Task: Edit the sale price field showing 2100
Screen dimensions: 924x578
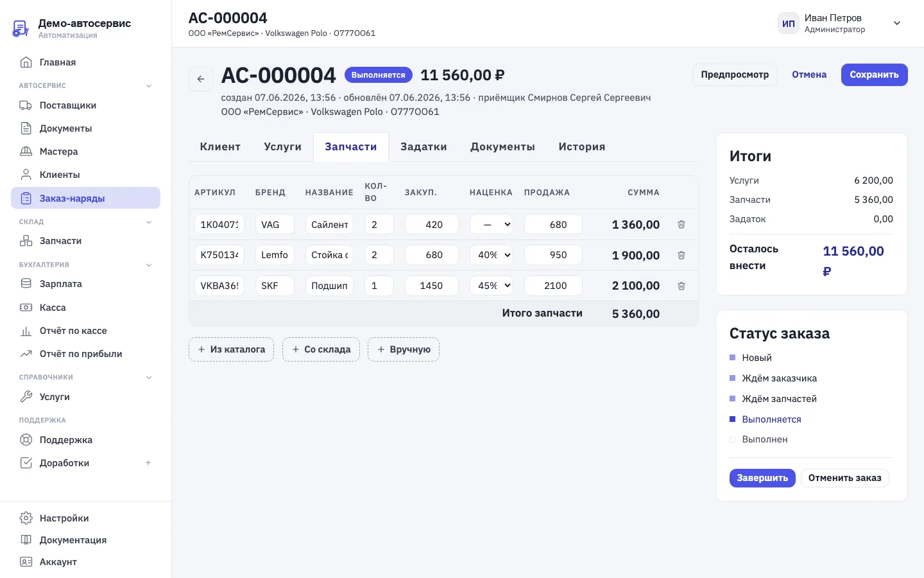Action: pos(553,286)
